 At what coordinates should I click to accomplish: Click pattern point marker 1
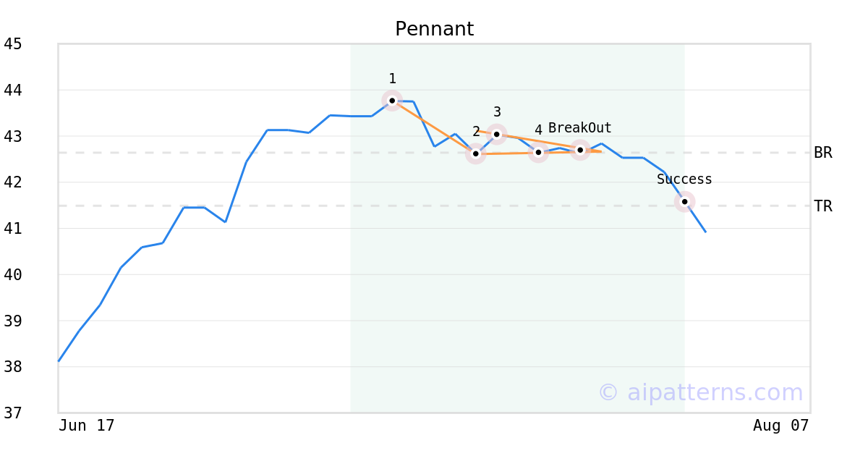click(x=392, y=101)
